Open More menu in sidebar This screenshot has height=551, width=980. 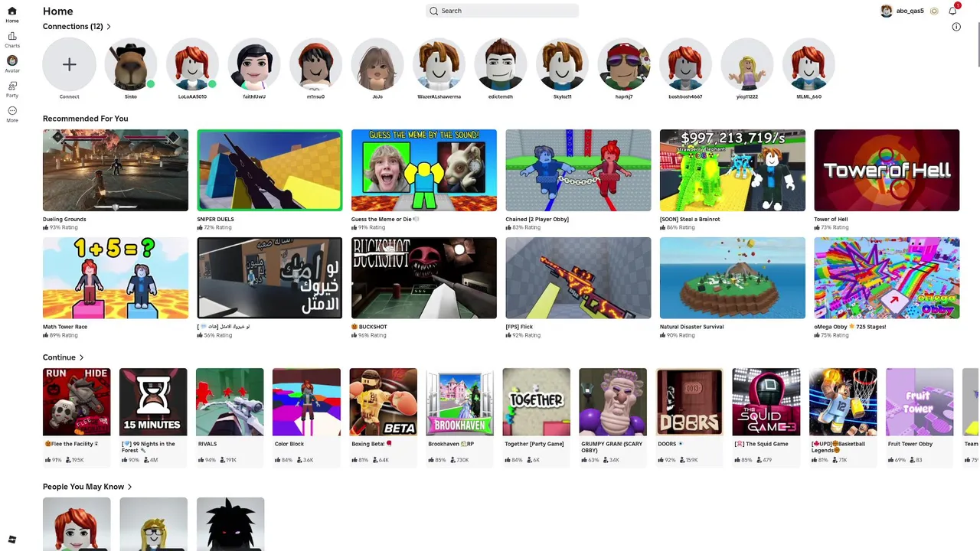point(12,115)
